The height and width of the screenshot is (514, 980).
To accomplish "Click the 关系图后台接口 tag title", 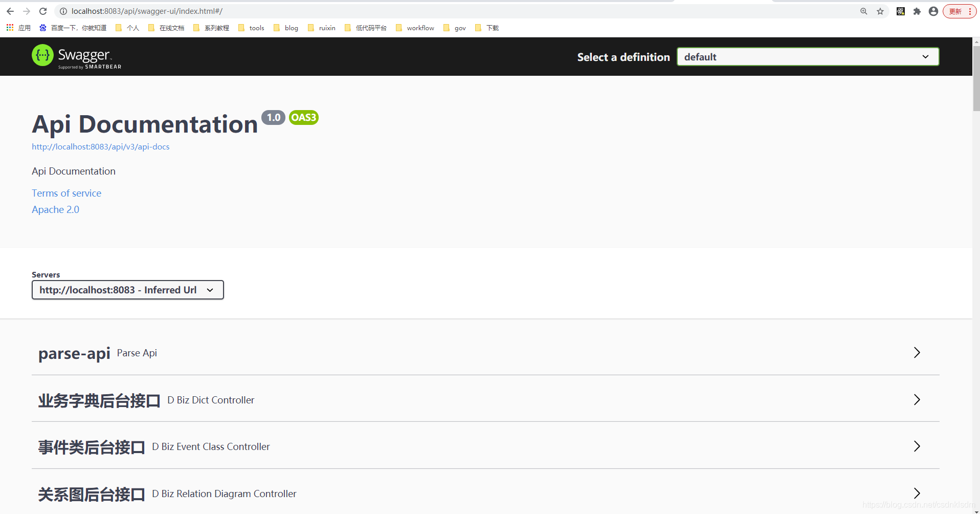I will (x=92, y=494).
